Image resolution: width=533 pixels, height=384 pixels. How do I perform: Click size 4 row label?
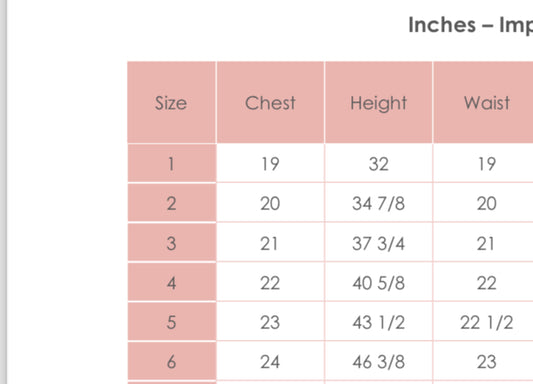click(172, 282)
